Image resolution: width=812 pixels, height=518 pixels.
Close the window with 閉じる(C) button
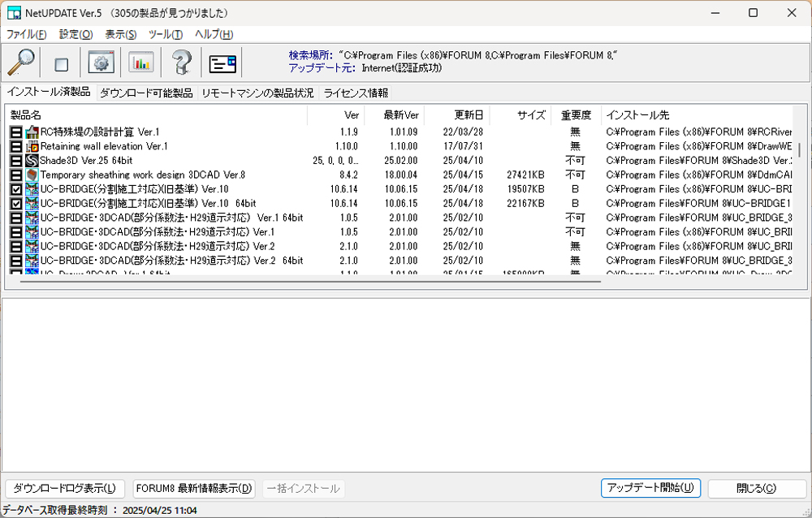757,488
